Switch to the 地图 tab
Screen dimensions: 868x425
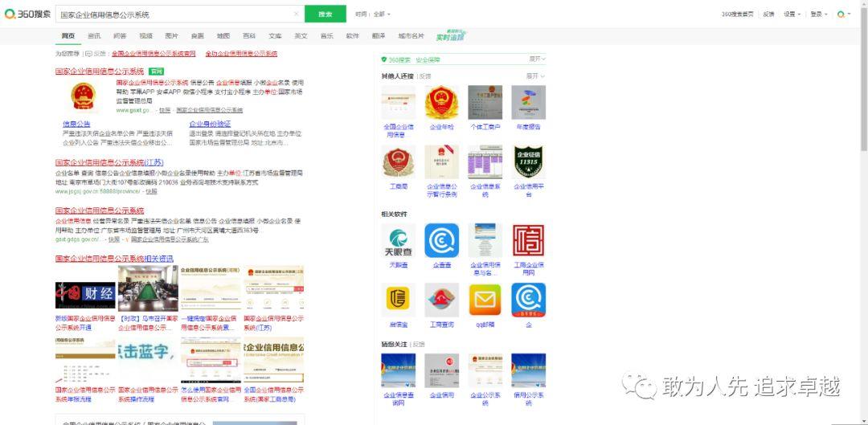point(223,36)
